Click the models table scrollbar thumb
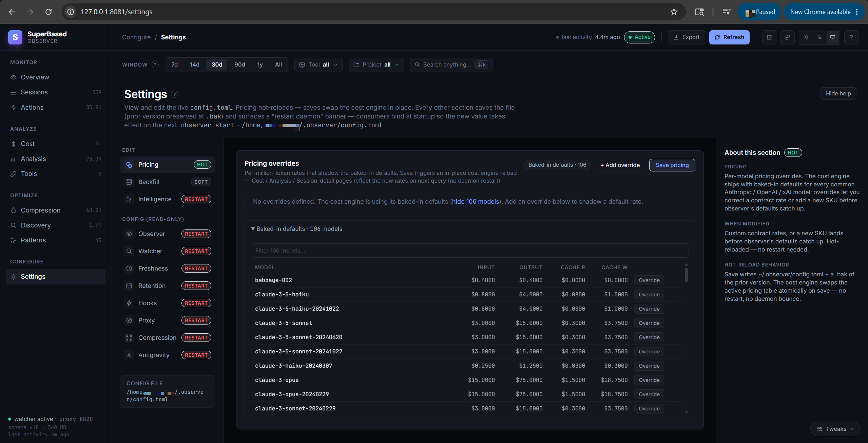868x443 pixels. [x=686, y=275]
